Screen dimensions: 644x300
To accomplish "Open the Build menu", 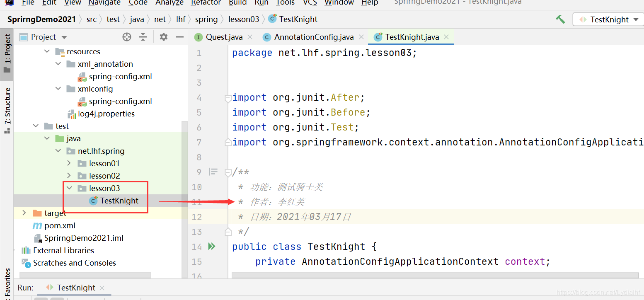I will (x=238, y=2).
